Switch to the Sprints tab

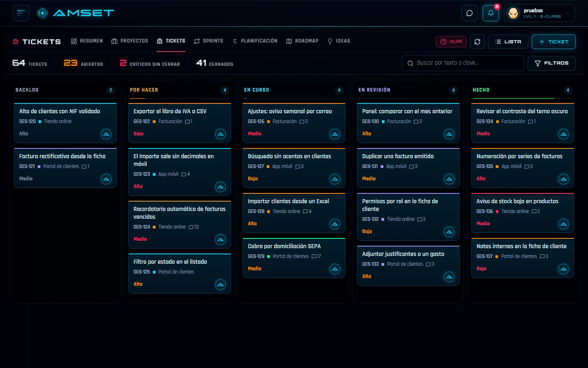tap(209, 41)
